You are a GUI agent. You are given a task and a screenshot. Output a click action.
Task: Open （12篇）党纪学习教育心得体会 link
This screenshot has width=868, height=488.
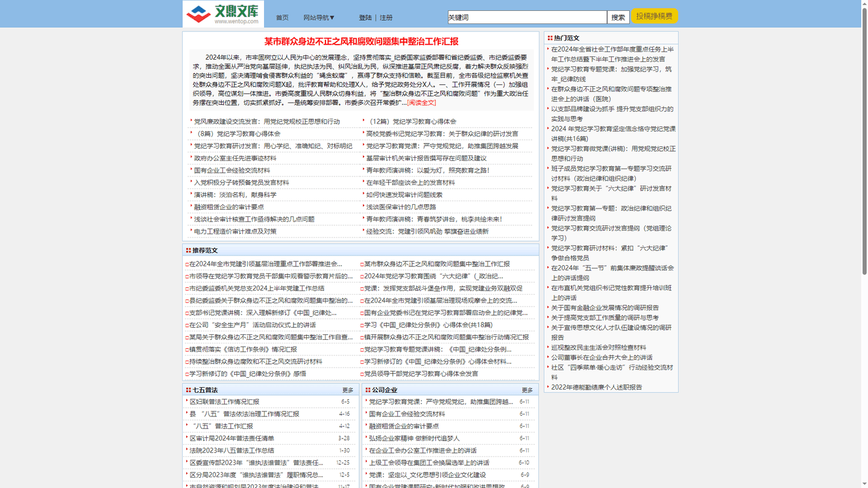(411, 122)
